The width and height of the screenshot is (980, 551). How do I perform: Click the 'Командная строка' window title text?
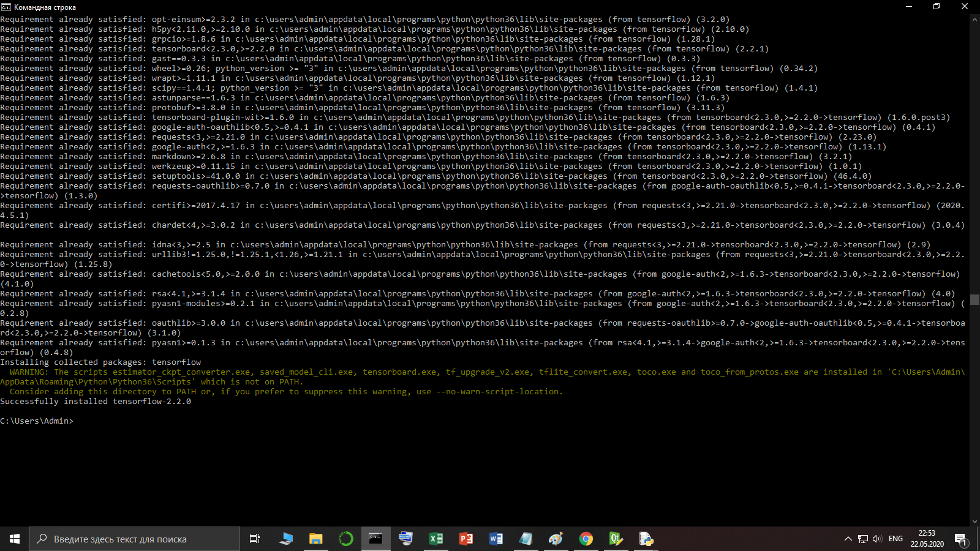(x=45, y=7)
